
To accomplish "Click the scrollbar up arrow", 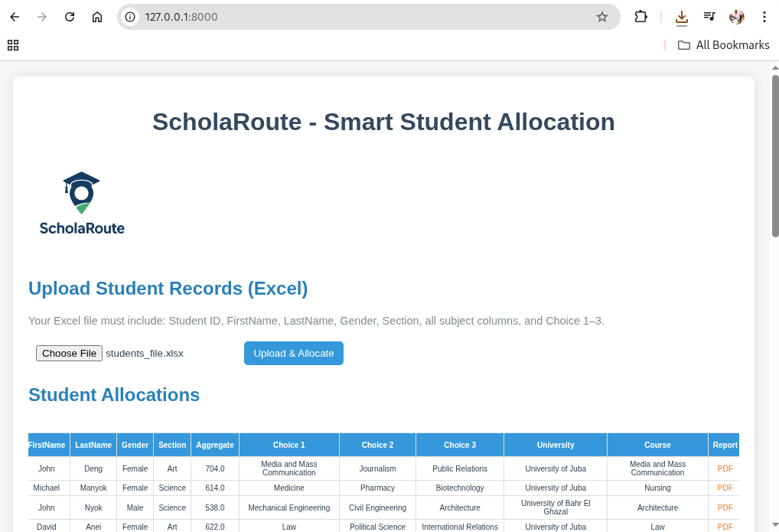I will pyautogui.click(x=775, y=68).
